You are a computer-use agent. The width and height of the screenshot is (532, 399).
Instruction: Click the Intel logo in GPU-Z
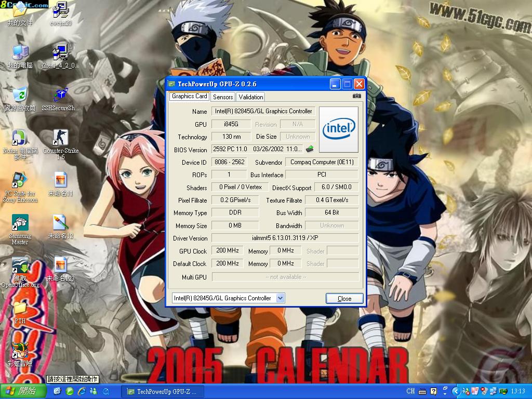pyautogui.click(x=339, y=129)
